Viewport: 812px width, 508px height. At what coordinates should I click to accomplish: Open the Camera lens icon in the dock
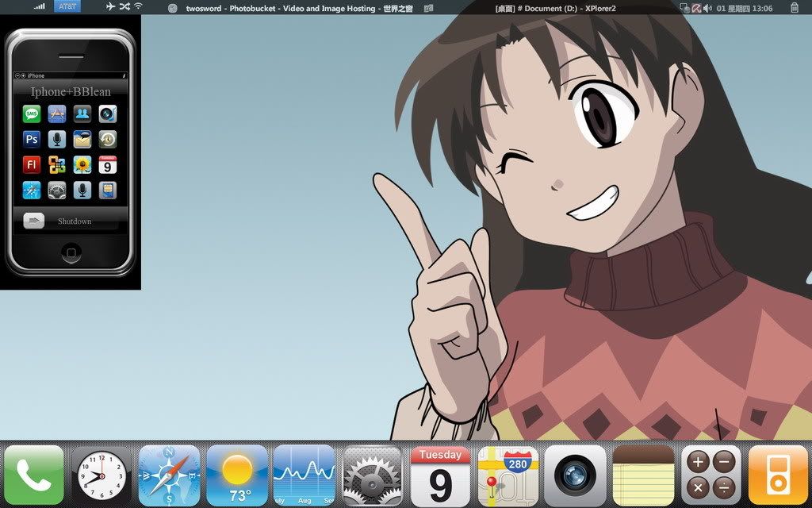tap(576, 475)
